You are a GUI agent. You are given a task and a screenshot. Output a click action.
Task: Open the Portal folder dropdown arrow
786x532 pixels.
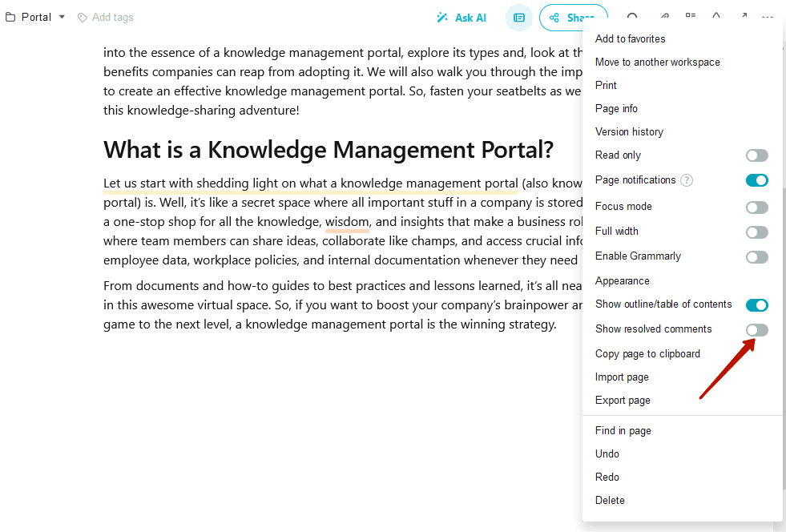pos(62,17)
